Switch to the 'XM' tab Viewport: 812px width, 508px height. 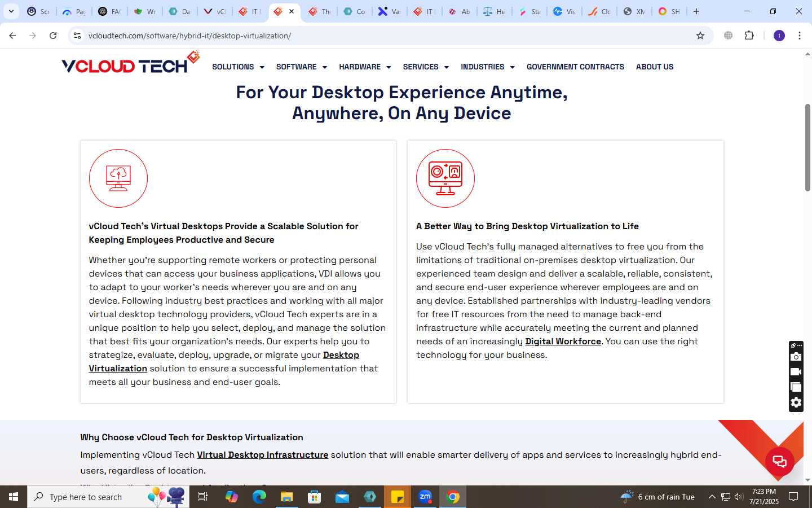click(634, 11)
